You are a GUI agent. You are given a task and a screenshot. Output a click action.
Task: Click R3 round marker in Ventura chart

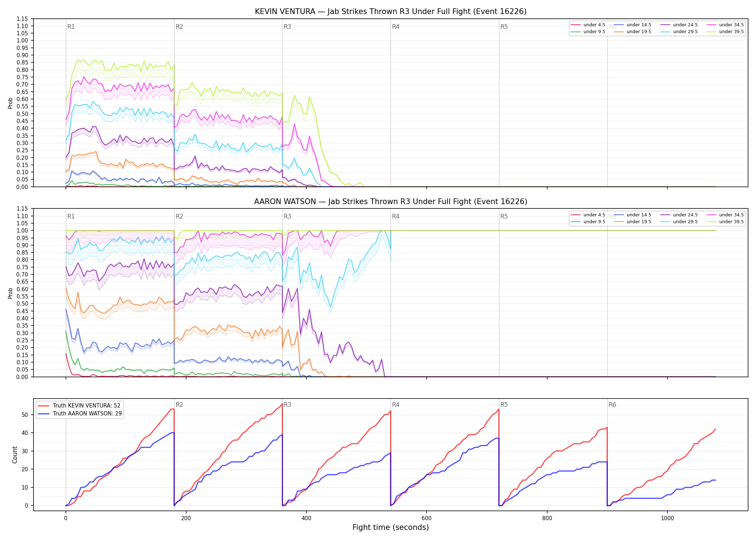(287, 27)
